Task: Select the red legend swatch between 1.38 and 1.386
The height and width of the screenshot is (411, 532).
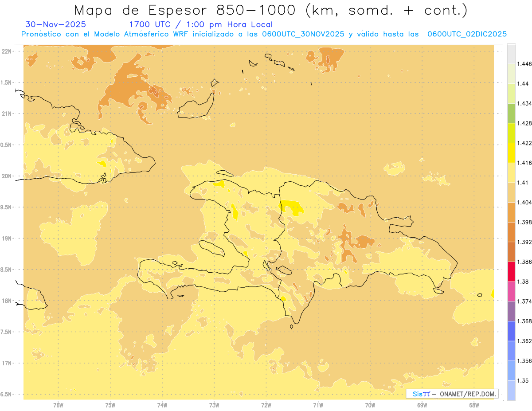Action: [511, 272]
